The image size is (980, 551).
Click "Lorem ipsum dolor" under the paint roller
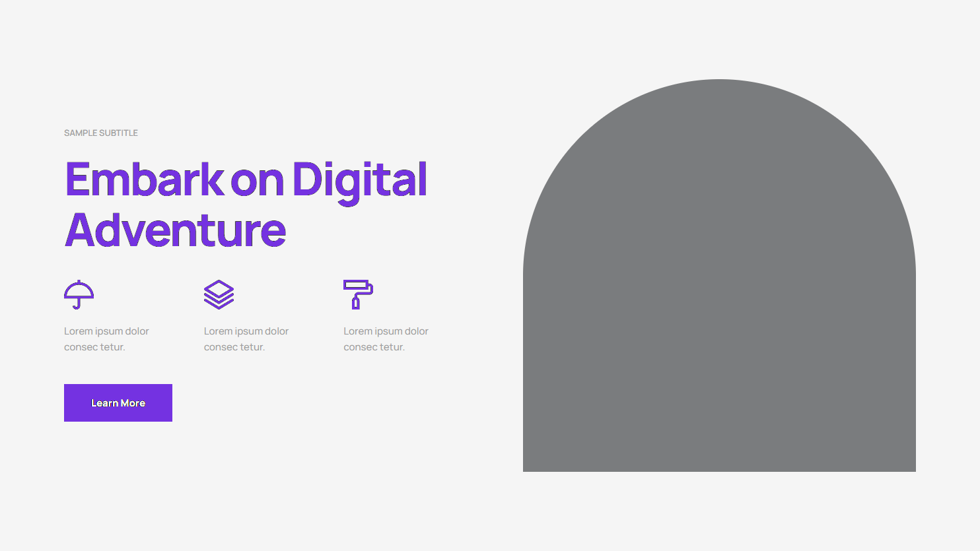(x=386, y=331)
